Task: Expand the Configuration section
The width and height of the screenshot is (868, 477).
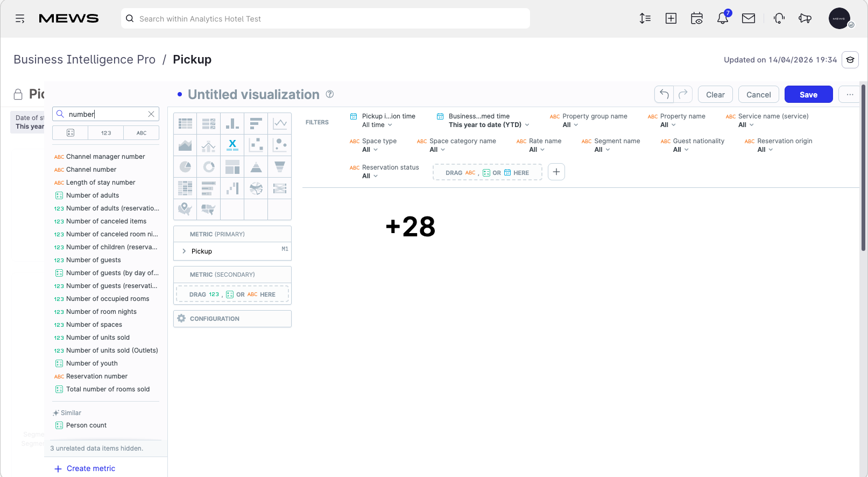Action: point(232,319)
